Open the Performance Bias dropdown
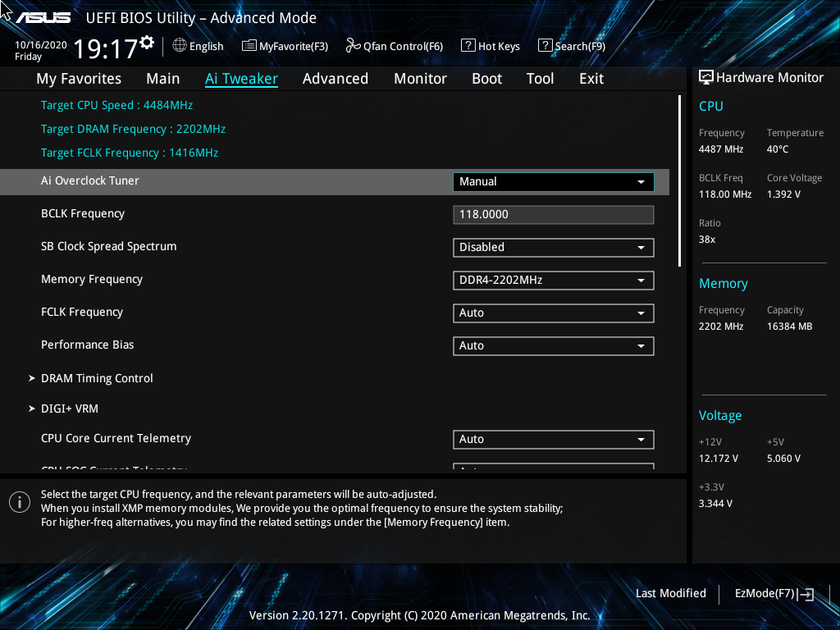 (554, 346)
